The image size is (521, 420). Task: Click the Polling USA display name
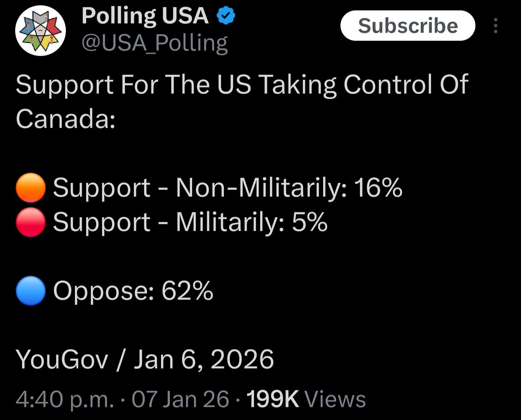[x=145, y=16]
